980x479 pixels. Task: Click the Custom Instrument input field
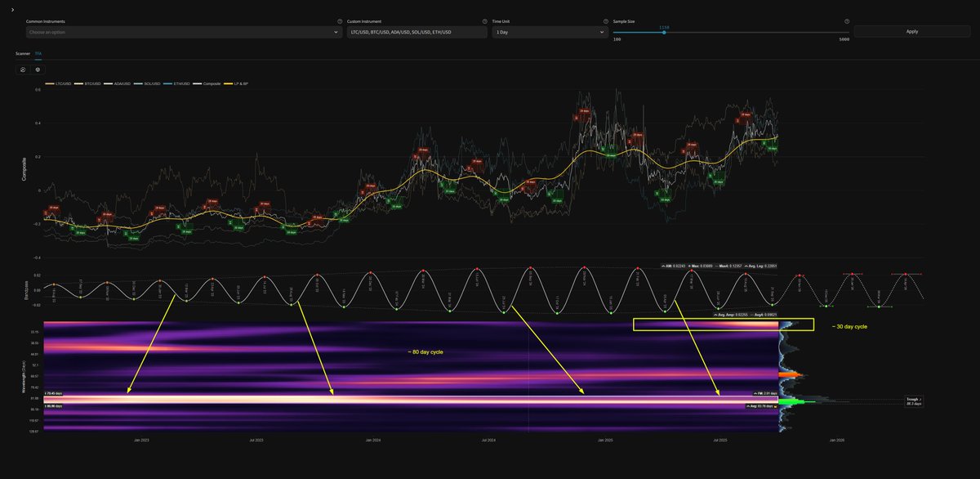pyautogui.click(x=416, y=32)
